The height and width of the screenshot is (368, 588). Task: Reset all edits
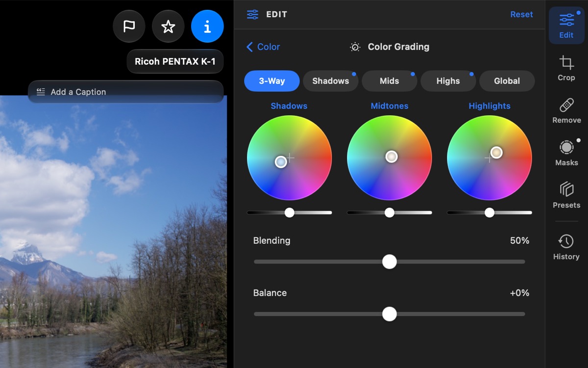(x=521, y=14)
